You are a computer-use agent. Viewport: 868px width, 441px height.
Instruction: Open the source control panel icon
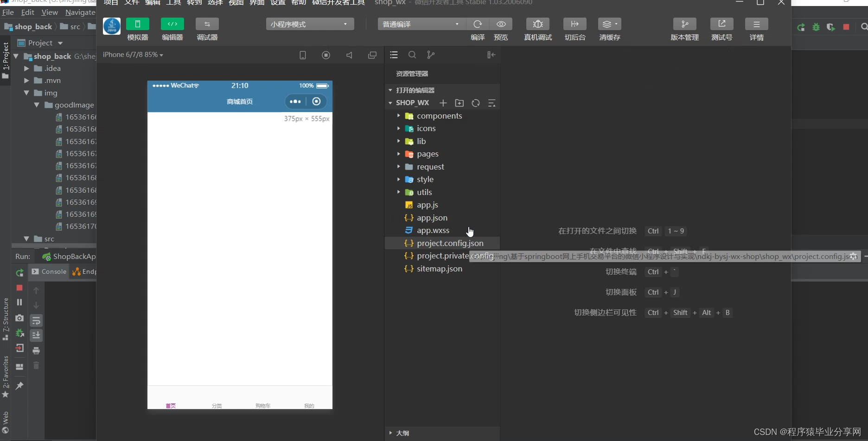[431, 55]
